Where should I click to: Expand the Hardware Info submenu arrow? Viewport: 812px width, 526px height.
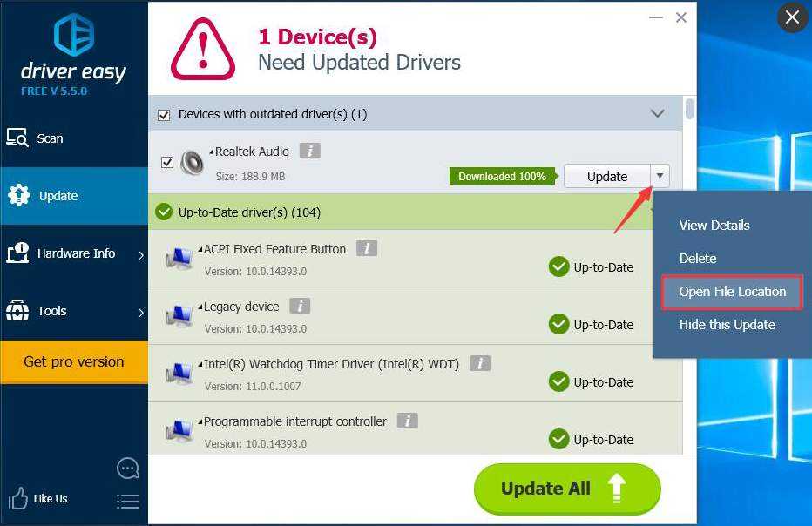click(141, 254)
